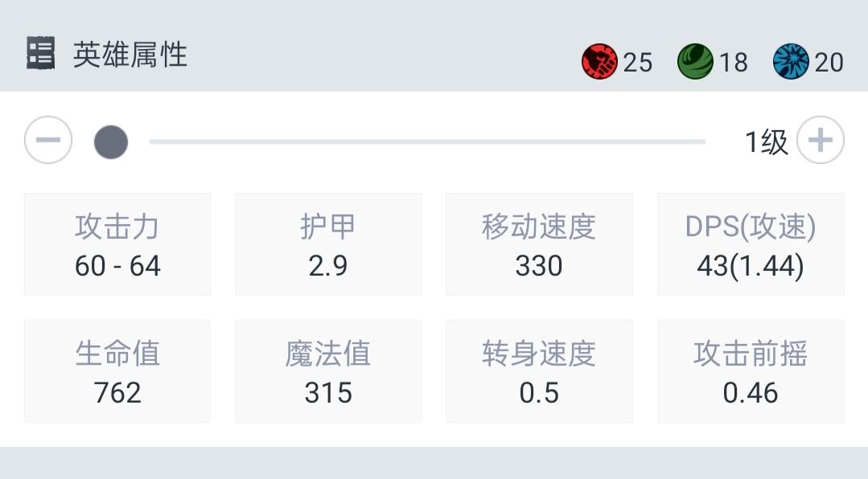Image resolution: width=868 pixels, height=479 pixels.
Task: Click the 1级 level label
Action: [766, 142]
